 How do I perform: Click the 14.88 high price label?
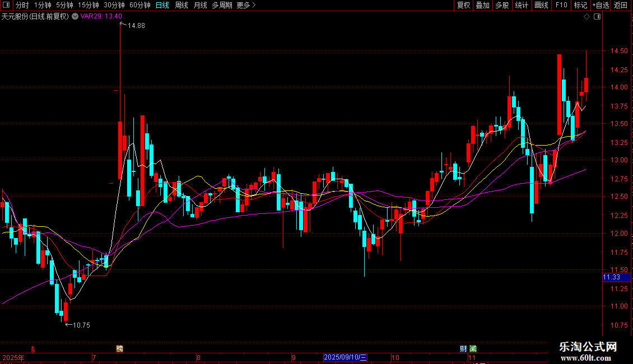click(136, 25)
